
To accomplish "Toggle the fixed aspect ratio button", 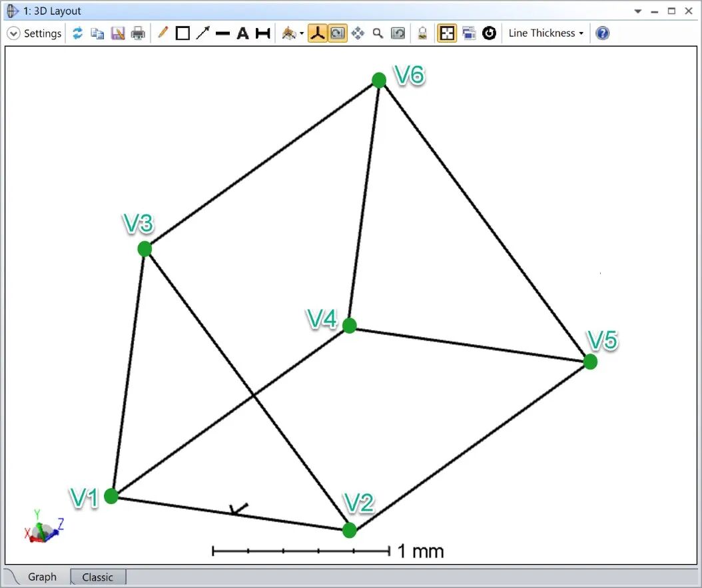I will (x=447, y=33).
